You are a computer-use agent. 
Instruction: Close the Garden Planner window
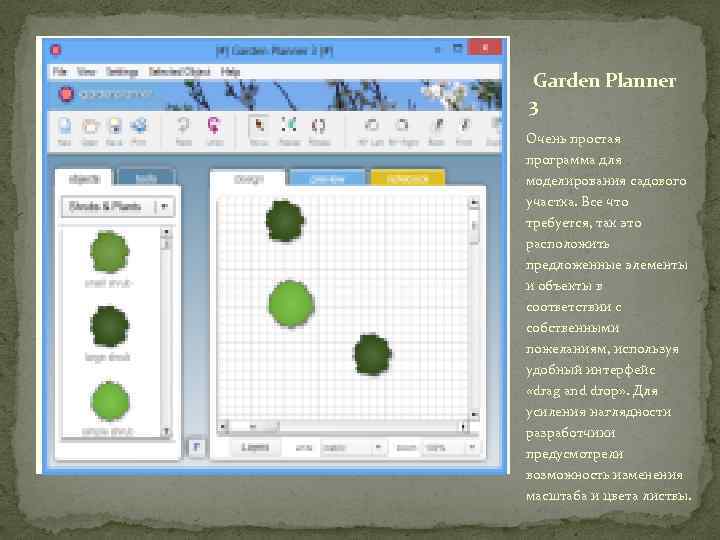(485, 47)
